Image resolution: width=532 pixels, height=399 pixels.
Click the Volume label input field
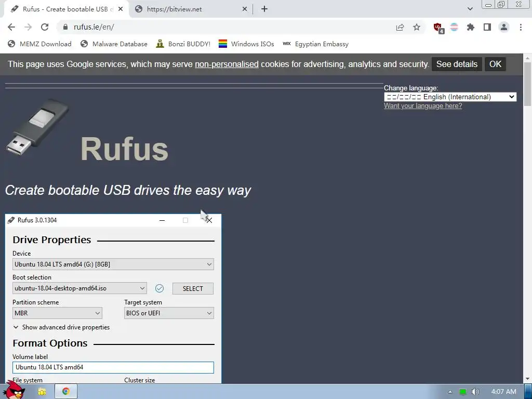tap(113, 367)
